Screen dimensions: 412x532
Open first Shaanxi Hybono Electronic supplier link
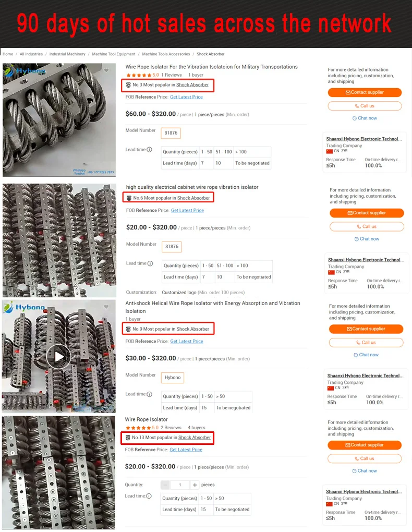(x=364, y=139)
